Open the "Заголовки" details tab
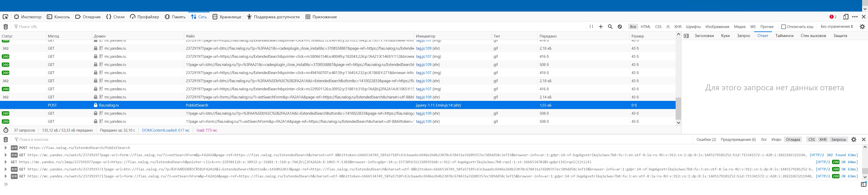868x195 pixels. point(704,36)
